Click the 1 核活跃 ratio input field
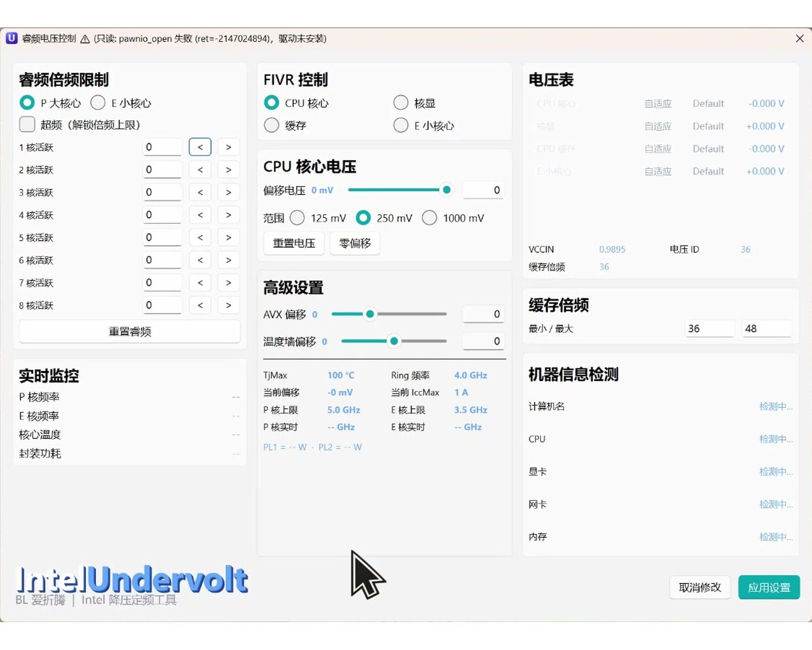Screen dimensions: 812x650 point(162,147)
